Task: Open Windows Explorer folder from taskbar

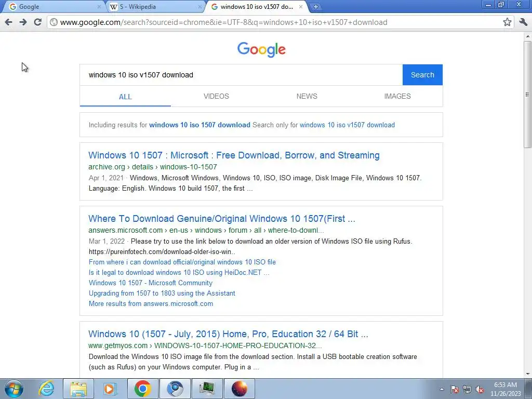Action: [78, 389]
